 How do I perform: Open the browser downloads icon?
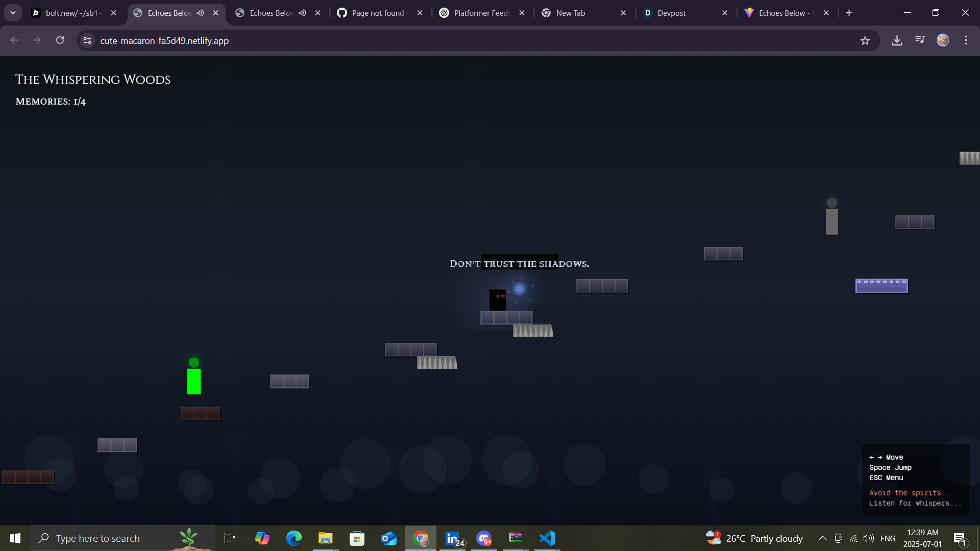897,41
